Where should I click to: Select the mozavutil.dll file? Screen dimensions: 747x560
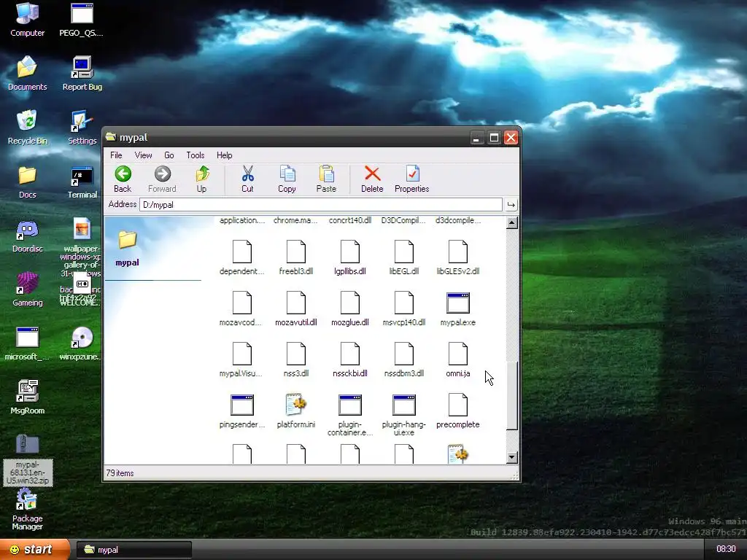point(296,308)
